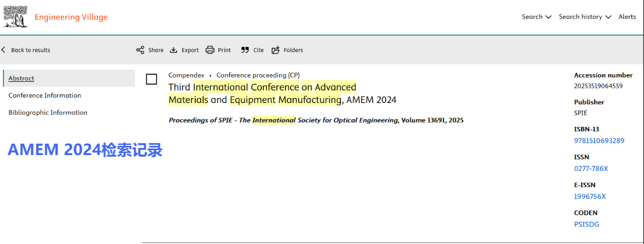Screen dimensions: 644x244
Task: Click the Export download icon
Action: (173, 50)
